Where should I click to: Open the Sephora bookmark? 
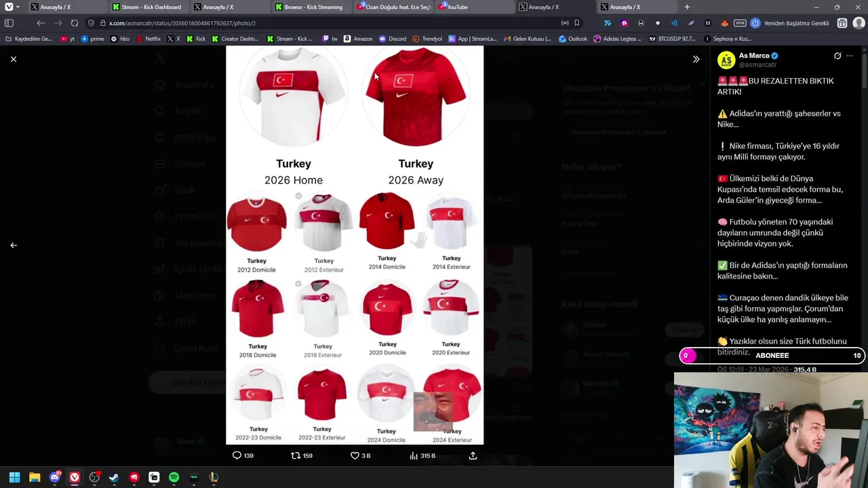click(x=728, y=39)
